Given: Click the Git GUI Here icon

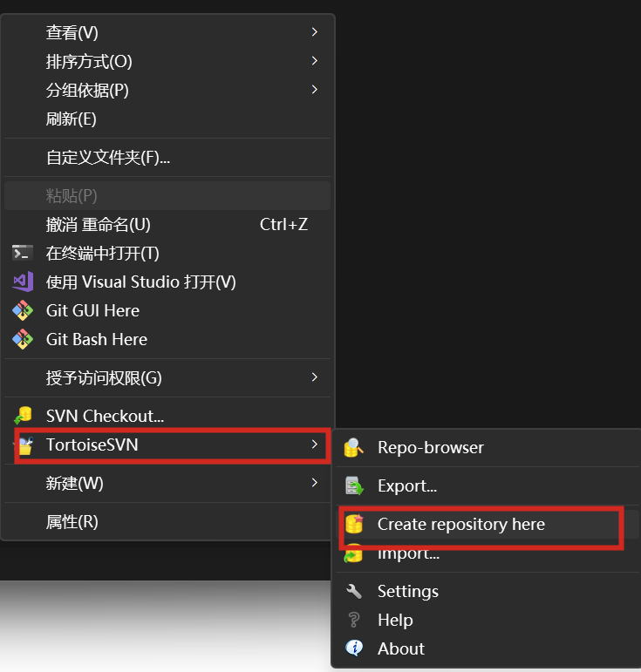Looking at the screenshot, I should tap(23, 311).
